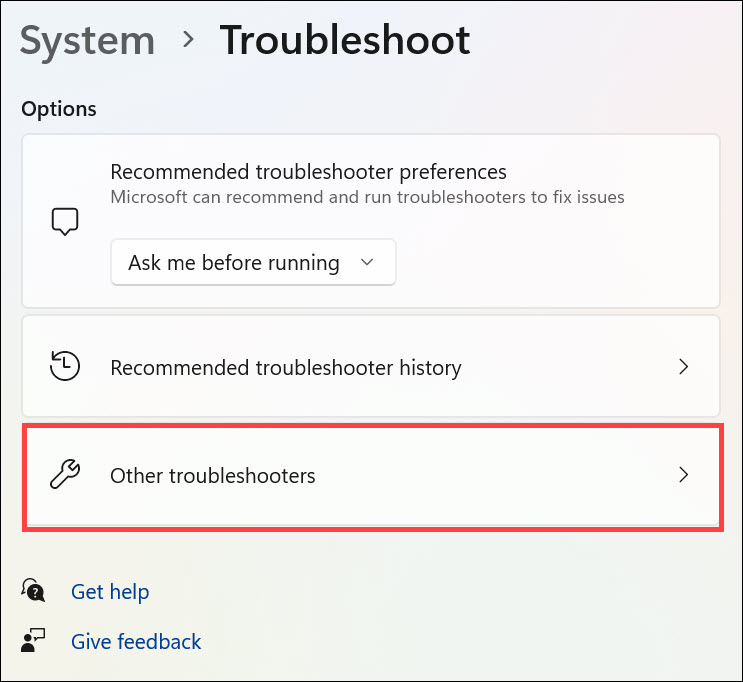743x682 pixels.
Task: Go back to System in the breadcrumb
Action: [87, 41]
